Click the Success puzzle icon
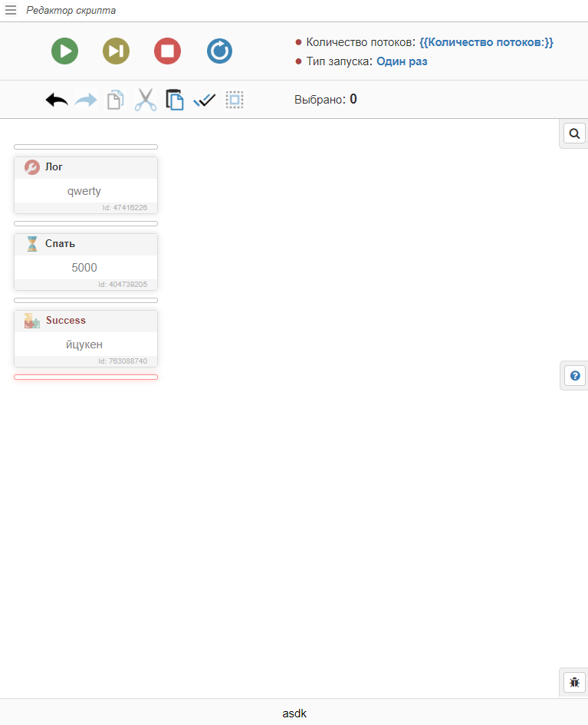Image resolution: width=588 pixels, height=725 pixels. (32, 321)
